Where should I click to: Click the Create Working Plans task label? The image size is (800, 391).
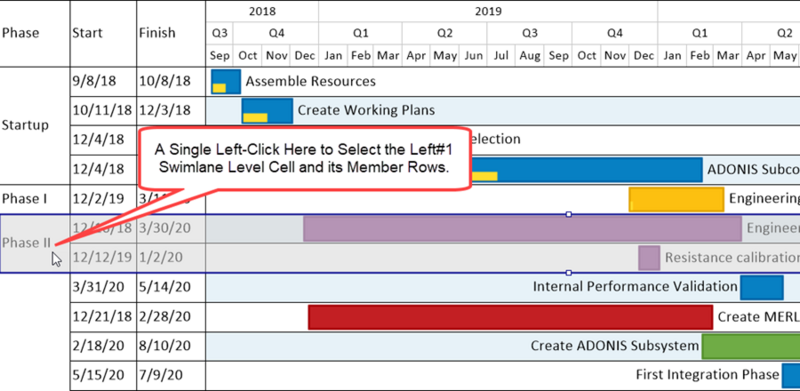[366, 110]
